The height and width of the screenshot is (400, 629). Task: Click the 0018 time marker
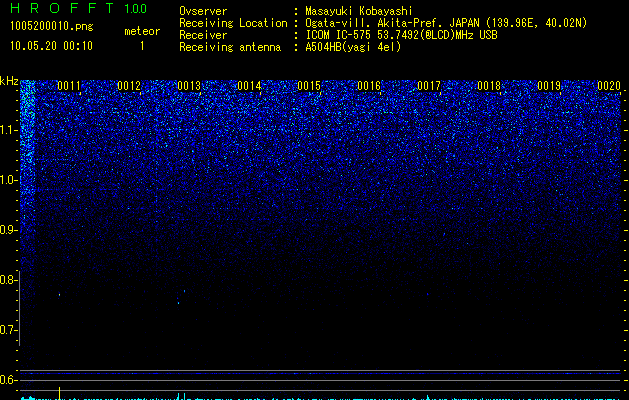489,86
